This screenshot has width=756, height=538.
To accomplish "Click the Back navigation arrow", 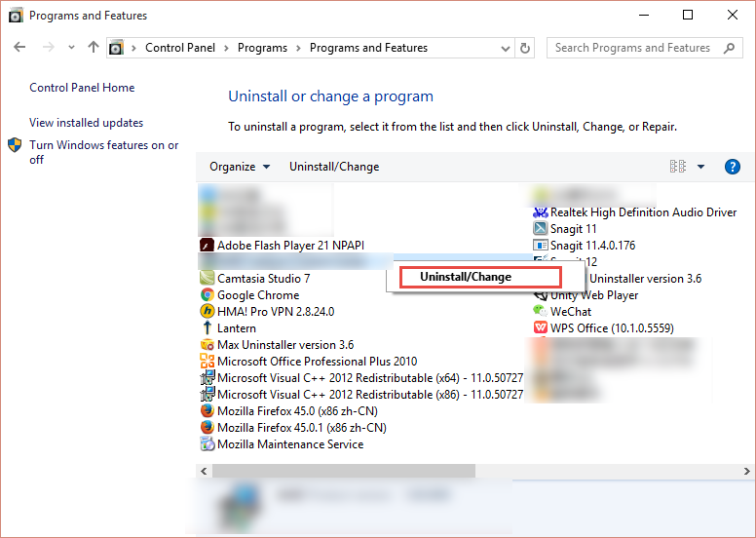I will click(x=19, y=48).
